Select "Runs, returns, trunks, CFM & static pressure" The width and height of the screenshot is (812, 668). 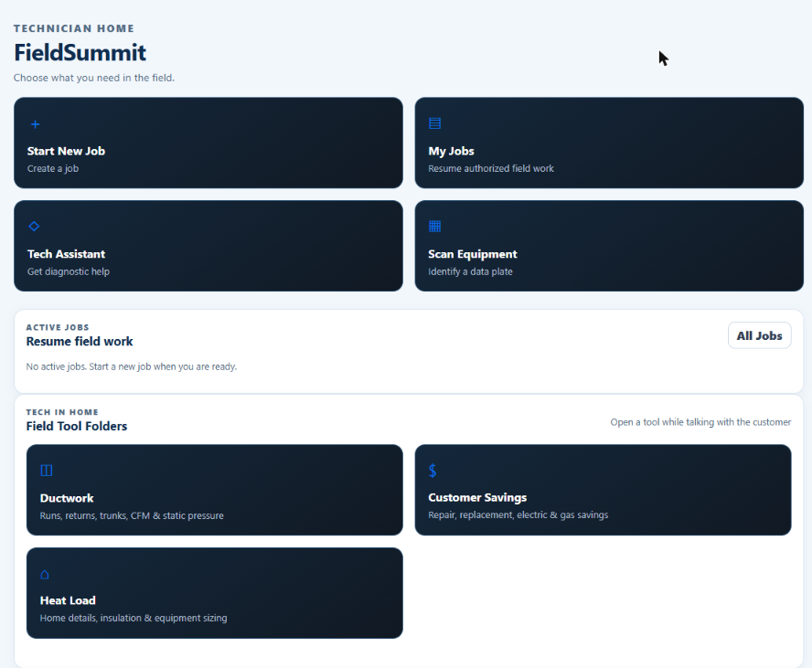(x=132, y=516)
